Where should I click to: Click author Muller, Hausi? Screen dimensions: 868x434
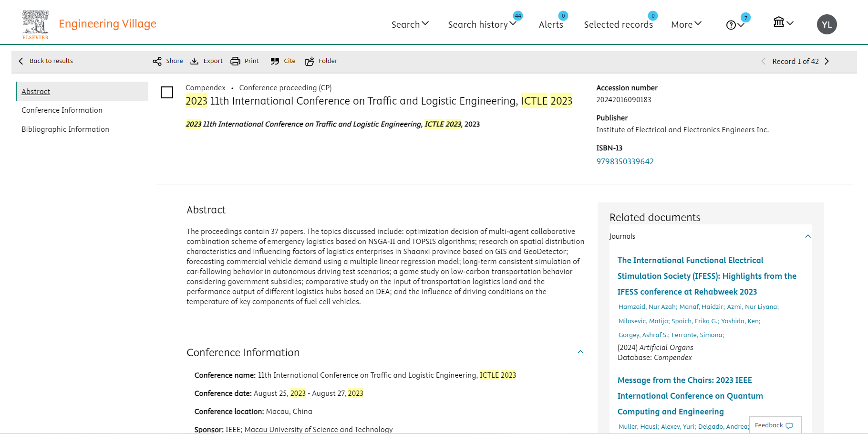[x=639, y=427]
